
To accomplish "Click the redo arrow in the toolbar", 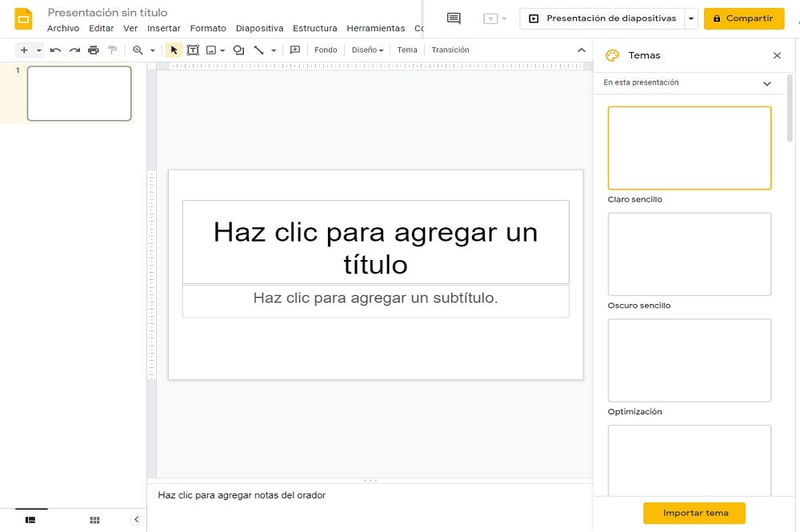I will pos(74,50).
